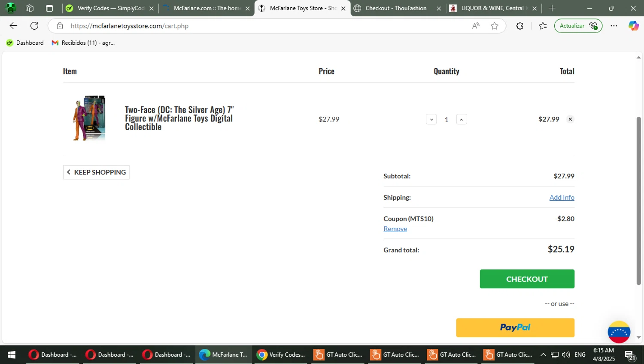The image size is (644, 364).
Task: Switch to the Verify Codes — SimplyCodes tab
Action: (x=110, y=8)
